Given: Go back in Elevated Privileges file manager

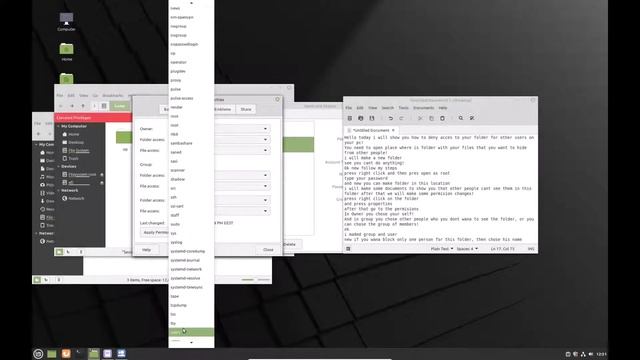Looking at the screenshot, I should pyautogui.click(x=60, y=106).
